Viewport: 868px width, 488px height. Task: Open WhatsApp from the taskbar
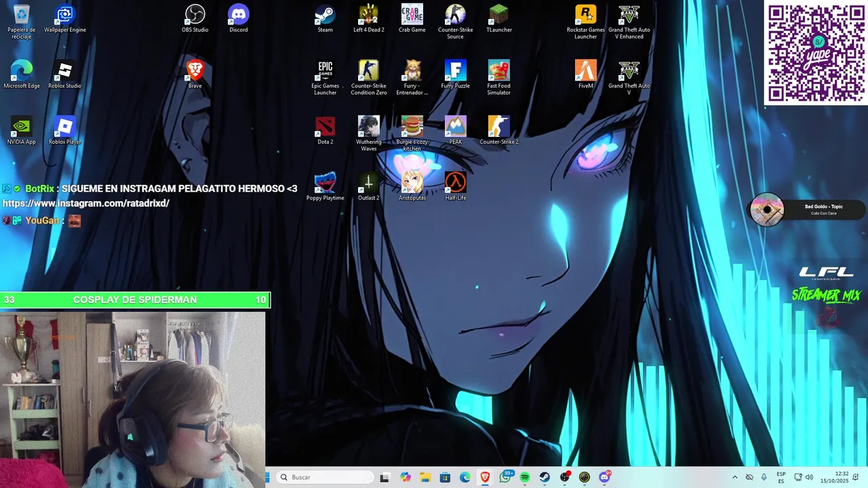(x=505, y=477)
